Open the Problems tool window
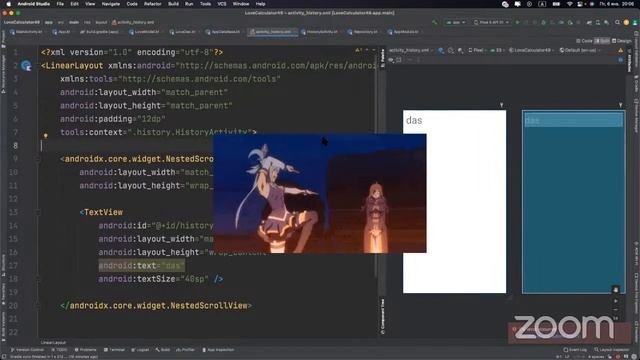The image size is (640, 360). (x=85, y=350)
